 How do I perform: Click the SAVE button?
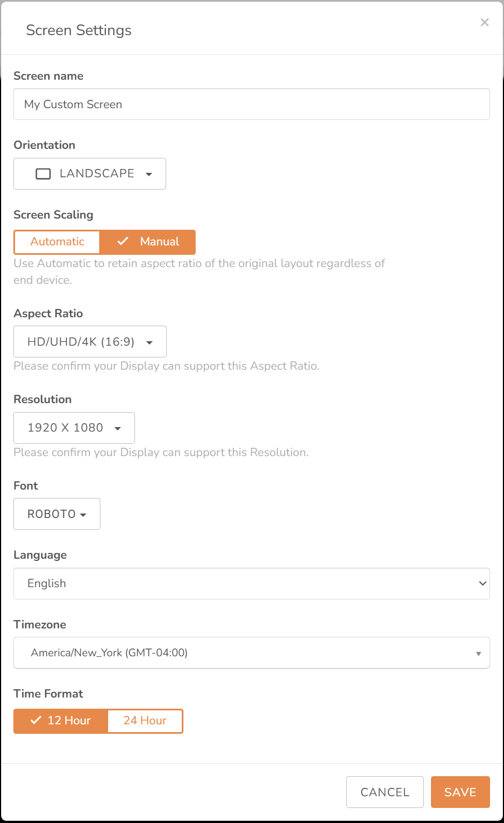tap(461, 792)
